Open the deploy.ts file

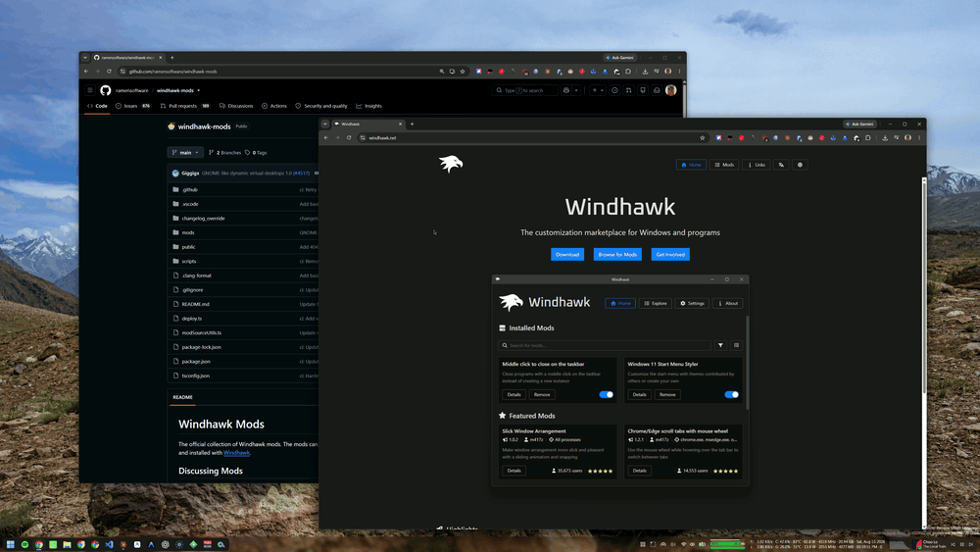click(x=192, y=319)
